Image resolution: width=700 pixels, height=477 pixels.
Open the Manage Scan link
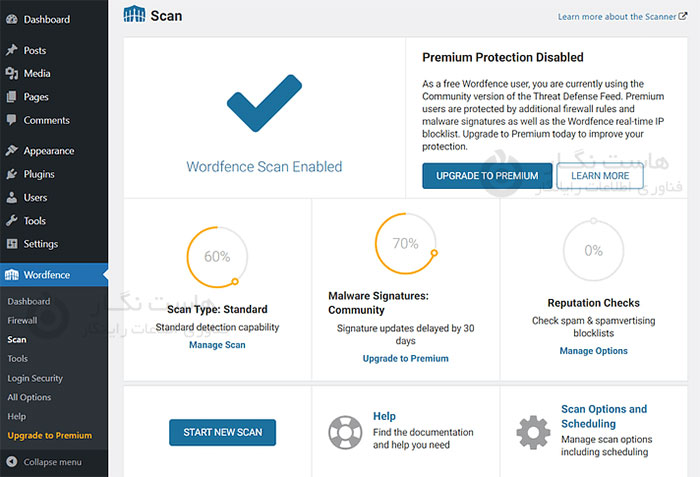[x=217, y=345]
